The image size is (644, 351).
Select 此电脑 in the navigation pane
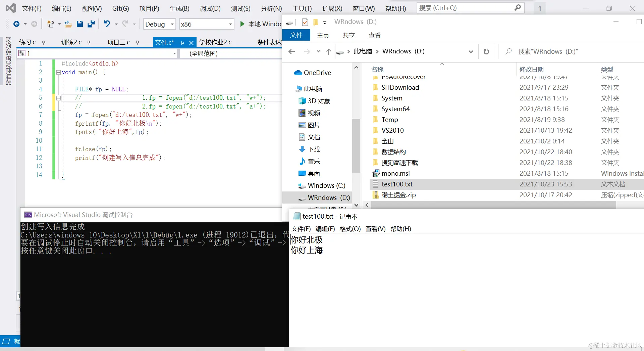pyautogui.click(x=308, y=89)
